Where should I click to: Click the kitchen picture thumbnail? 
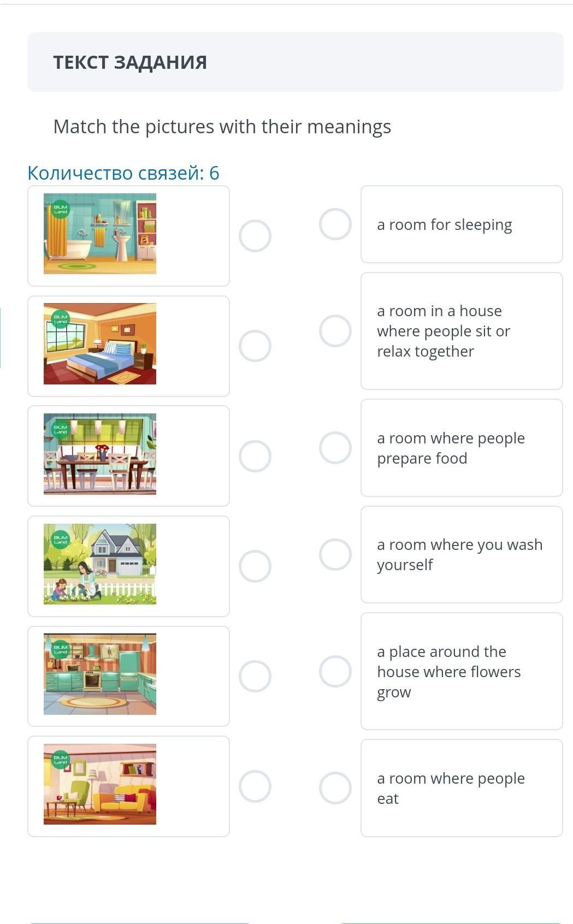tap(100, 674)
